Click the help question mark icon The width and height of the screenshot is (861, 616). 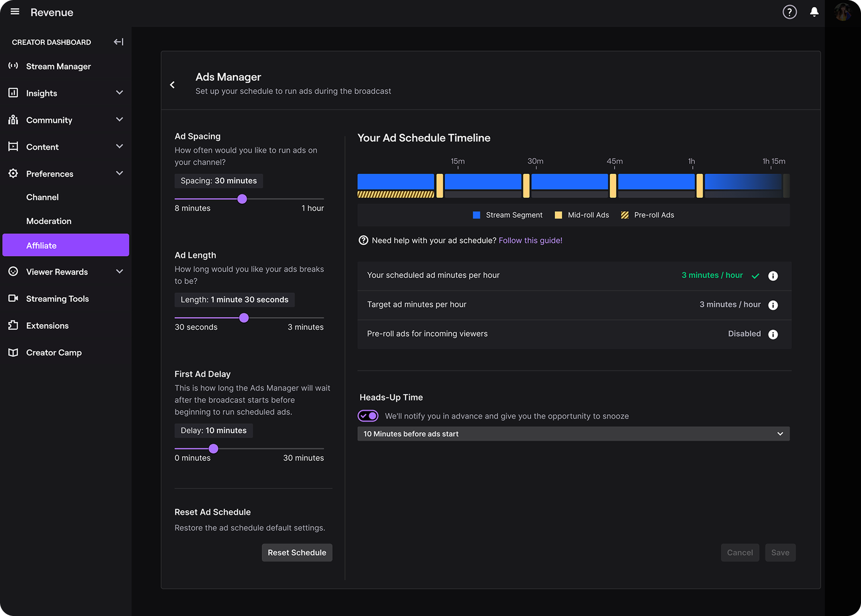click(x=790, y=12)
